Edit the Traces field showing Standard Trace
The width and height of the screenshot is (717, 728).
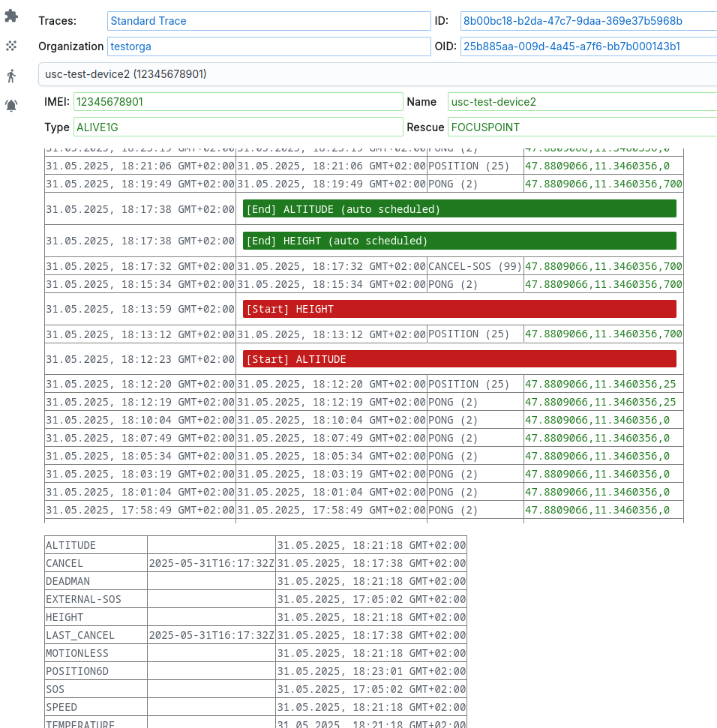point(268,21)
